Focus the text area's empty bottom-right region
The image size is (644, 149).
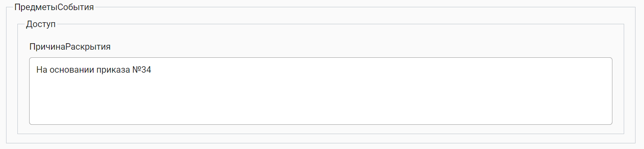coord(567,113)
